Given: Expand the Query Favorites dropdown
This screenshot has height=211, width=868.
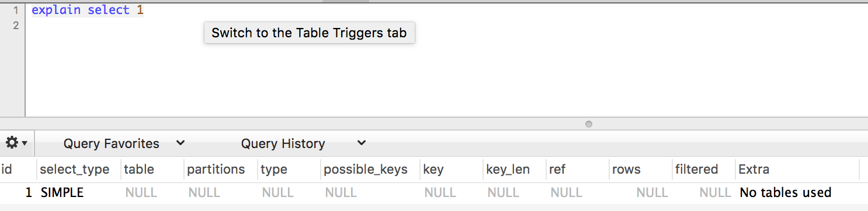Looking at the screenshot, I should point(124,143).
